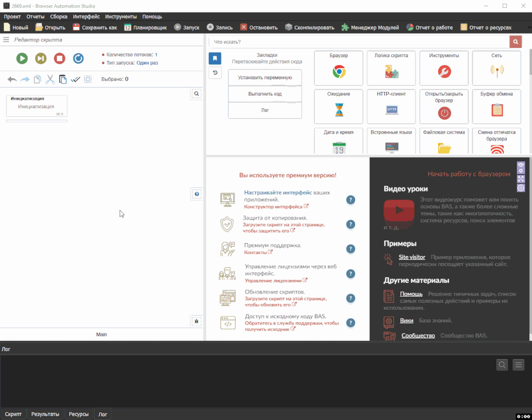This screenshot has height=420, width=532.
Task: Open the Конструктор интерфейса link
Action: point(276,206)
